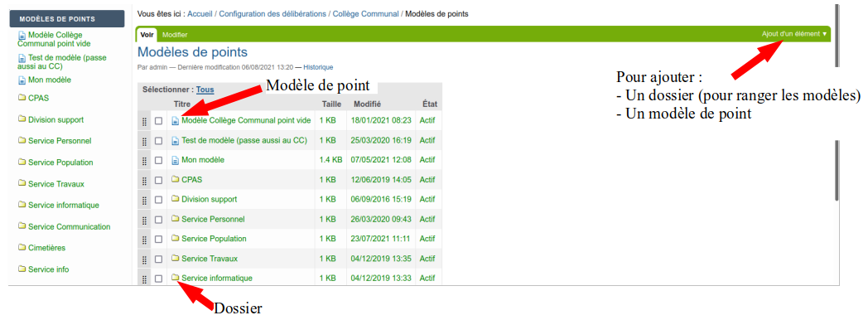Check the box for Mon modèle row
This screenshot has width=868, height=320.
coord(158,161)
